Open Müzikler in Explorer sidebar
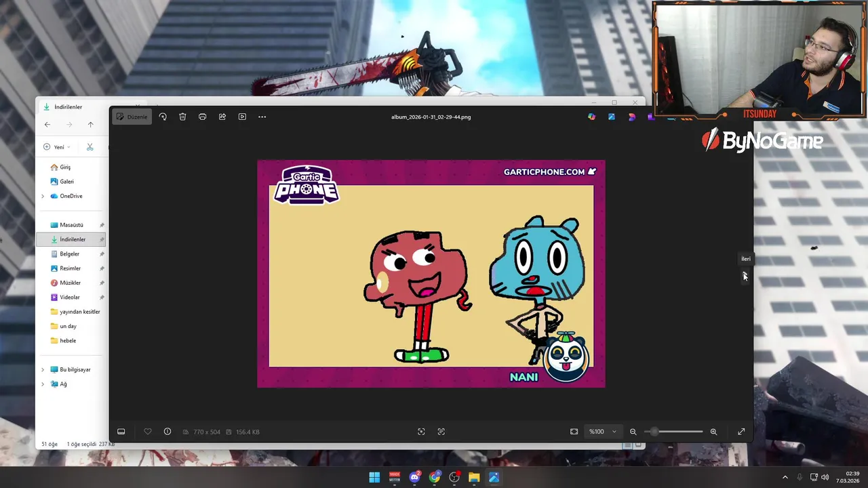Screen dimensions: 868x488 click(x=70, y=283)
